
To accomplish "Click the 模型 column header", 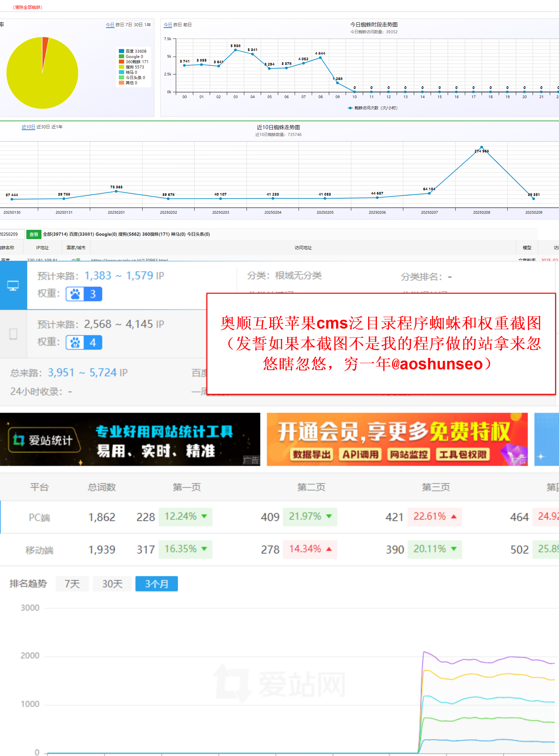I will (x=527, y=248).
